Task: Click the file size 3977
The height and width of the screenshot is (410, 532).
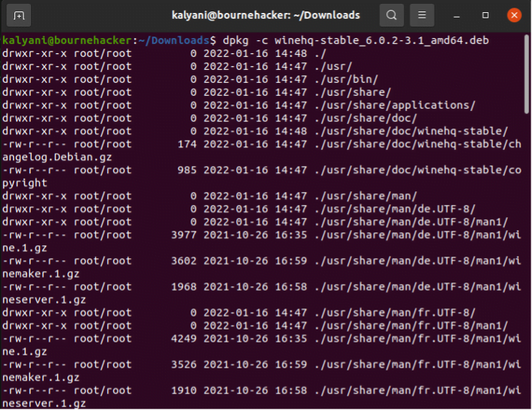Action: (x=184, y=235)
